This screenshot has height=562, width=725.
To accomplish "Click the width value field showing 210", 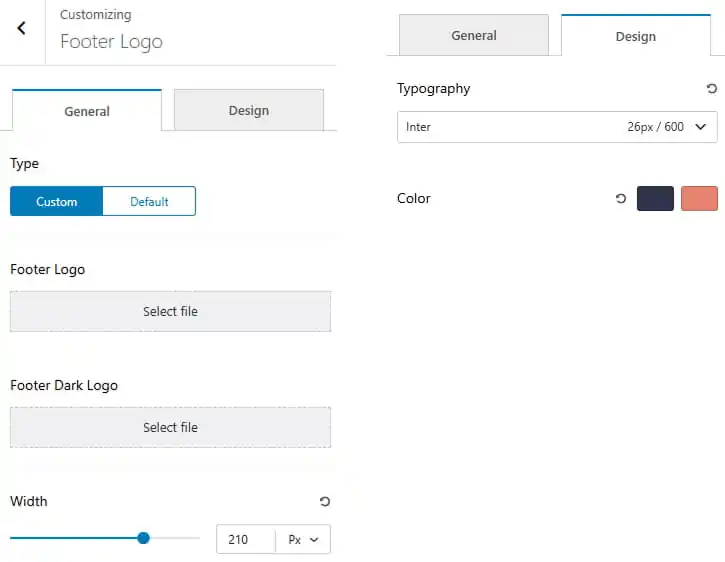I will (x=246, y=539).
